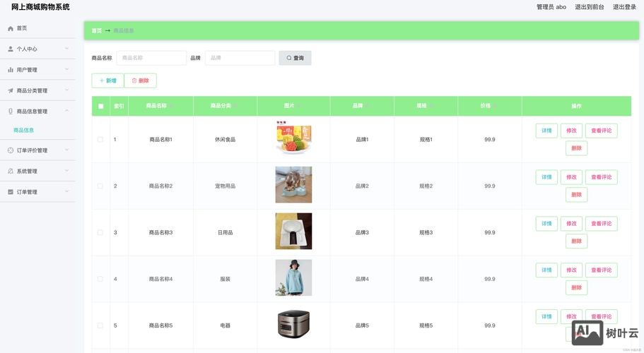Viewport: 644px width, 353px height.
Task: Open the 订单管理 sidebar menu
Action: (37, 192)
